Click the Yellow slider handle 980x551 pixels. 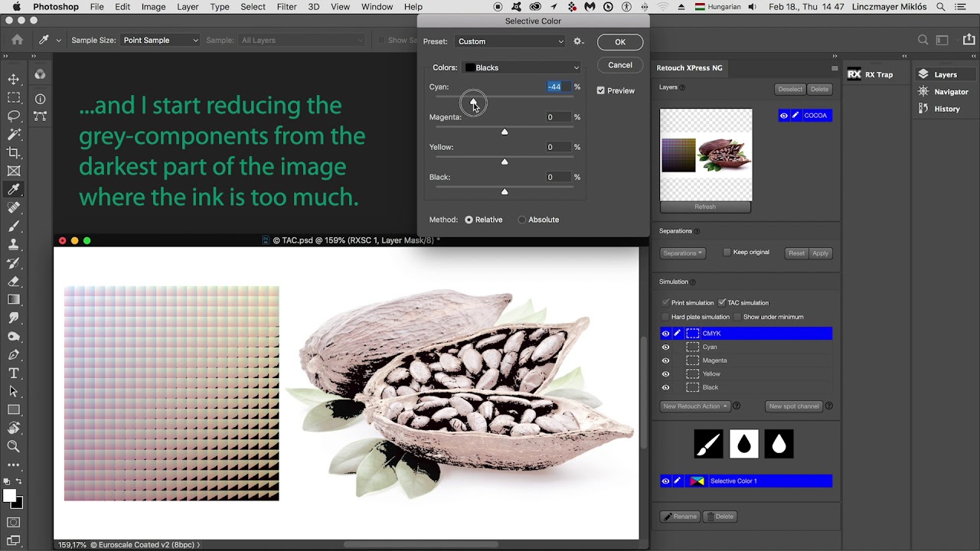tap(505, 161)
